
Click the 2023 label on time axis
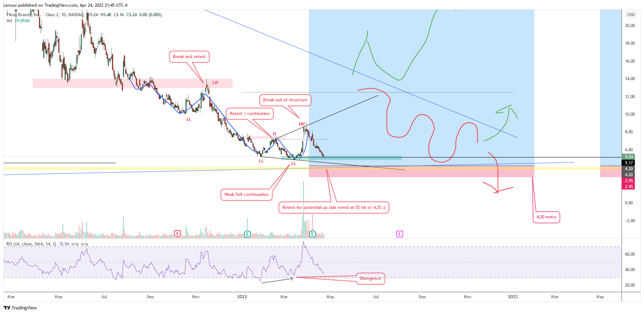click(x=513, y=297)
